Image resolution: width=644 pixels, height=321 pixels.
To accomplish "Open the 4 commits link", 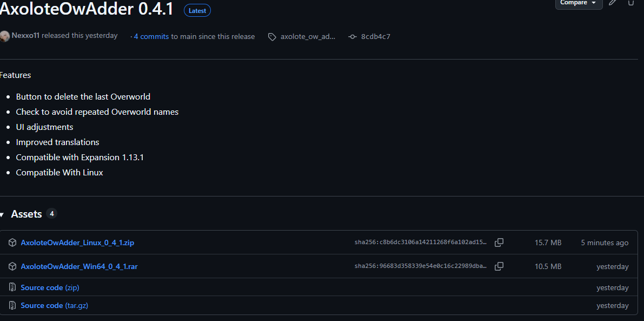I will [x=151, y=36].
